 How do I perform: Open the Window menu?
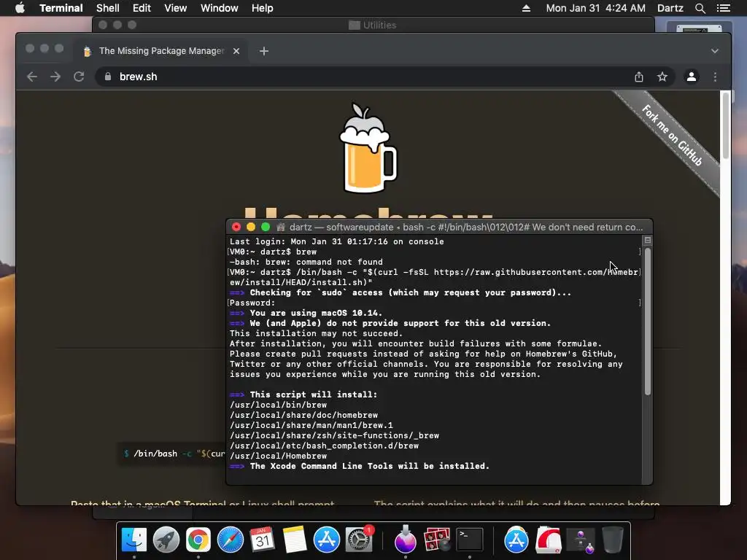point(219,8)
